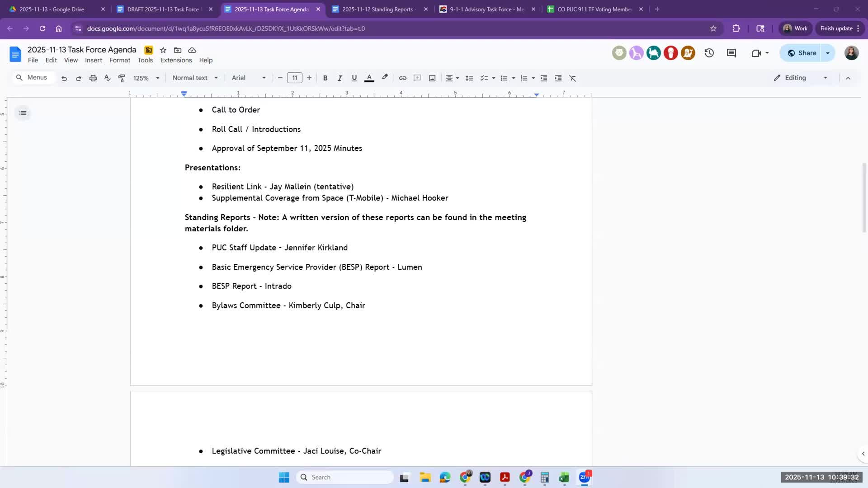Viewport: 868px width, 488px height.
Task: Click the Print icon in toolbar
Action: point(93,78)
